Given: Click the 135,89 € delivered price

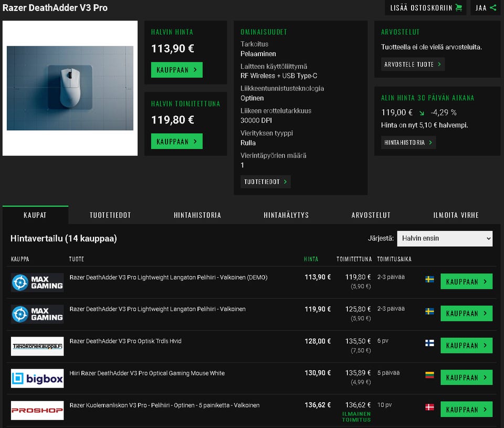Looking at the screenshot, I should click(358, 373).
